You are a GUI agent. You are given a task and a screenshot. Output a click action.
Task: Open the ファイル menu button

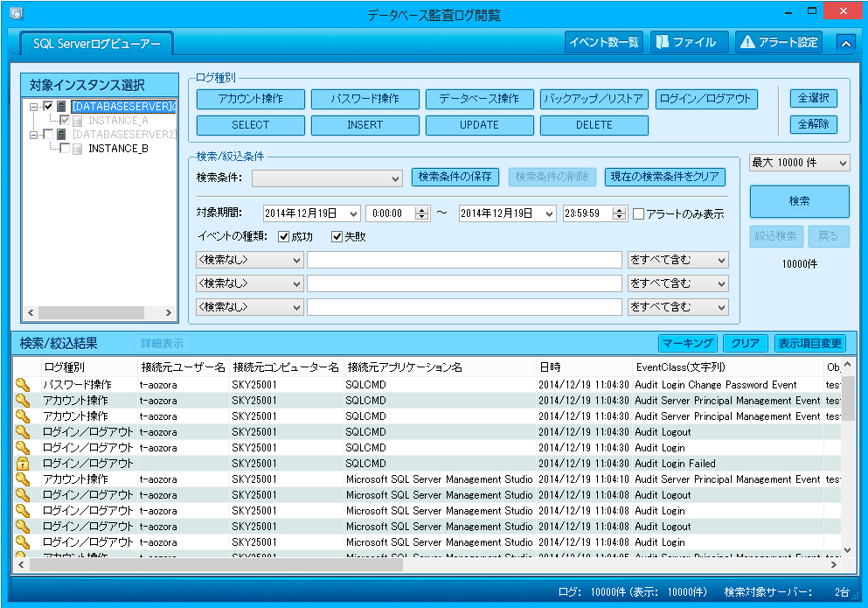point(689,42)
